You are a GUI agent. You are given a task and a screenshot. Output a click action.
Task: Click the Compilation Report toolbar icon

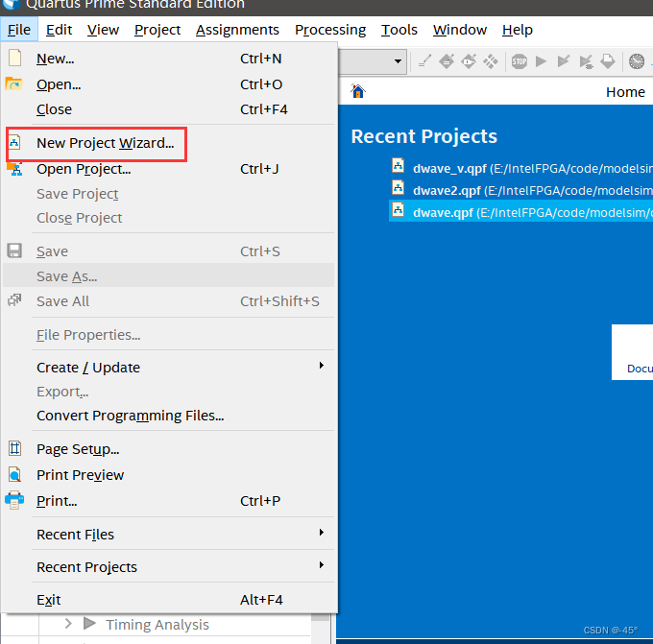coord(608,61)
